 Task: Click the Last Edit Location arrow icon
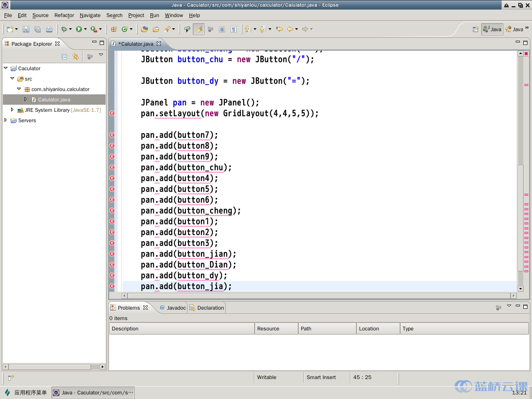pyautogui.click(x=279, y=29)
